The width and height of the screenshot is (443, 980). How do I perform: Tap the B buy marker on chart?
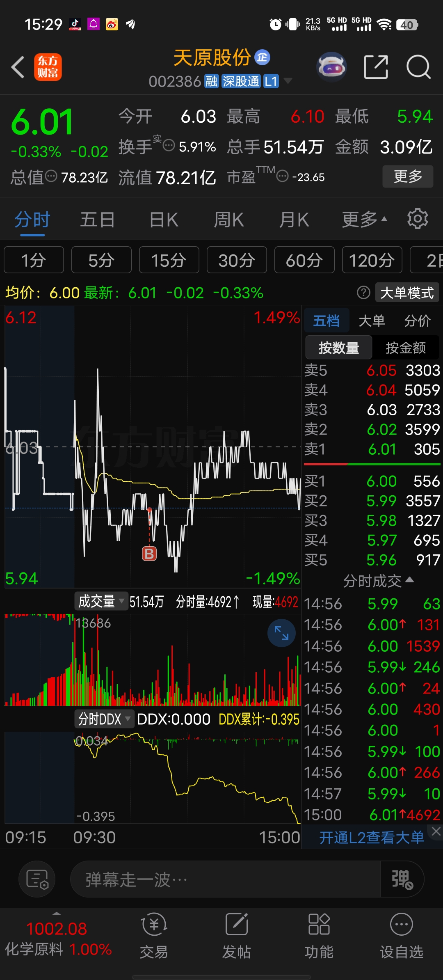pyautogui.click(x=149, y=554)
